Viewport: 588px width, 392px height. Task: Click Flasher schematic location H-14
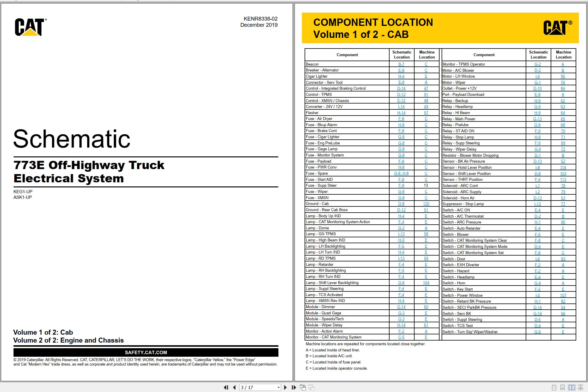[x=401, y=113]
